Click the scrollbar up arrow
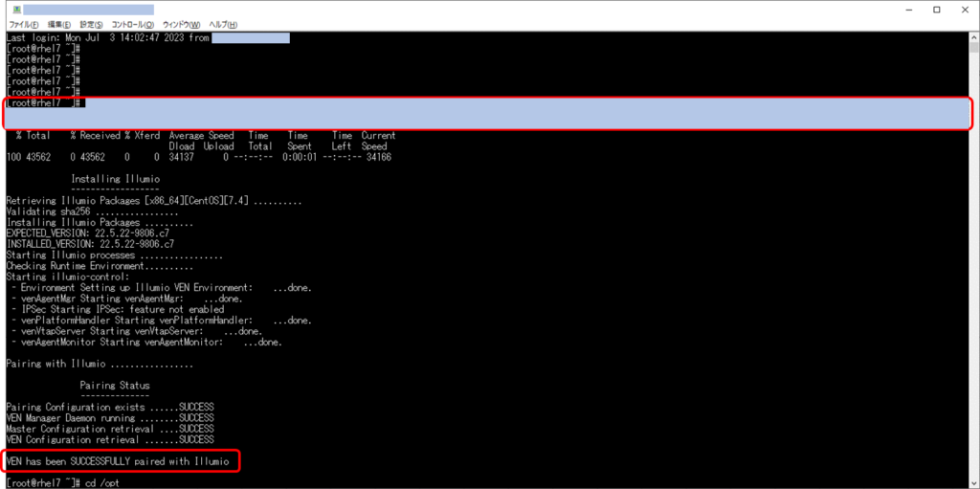The height and width of the screenshot is (489, 980). (973, 37)
